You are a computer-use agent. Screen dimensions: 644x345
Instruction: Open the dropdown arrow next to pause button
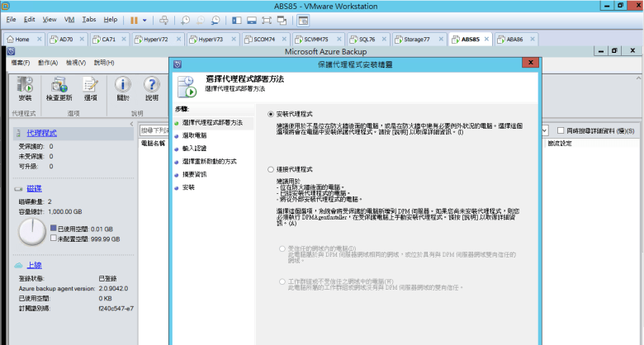[x=145, y=19]
